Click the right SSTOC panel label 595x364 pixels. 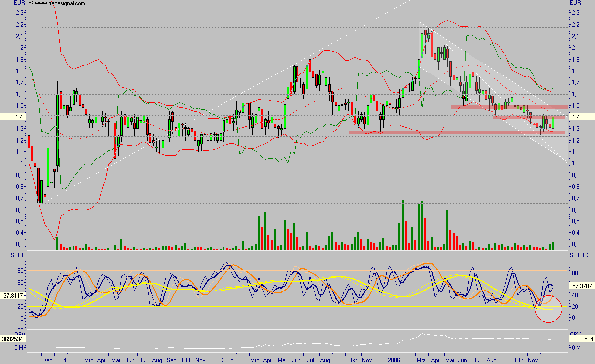[x=579, y=255]
